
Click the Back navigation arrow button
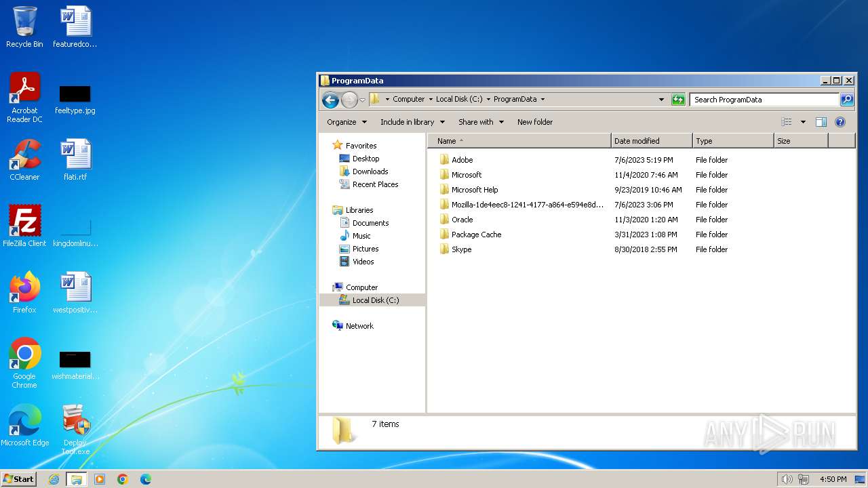coord(330,100)
